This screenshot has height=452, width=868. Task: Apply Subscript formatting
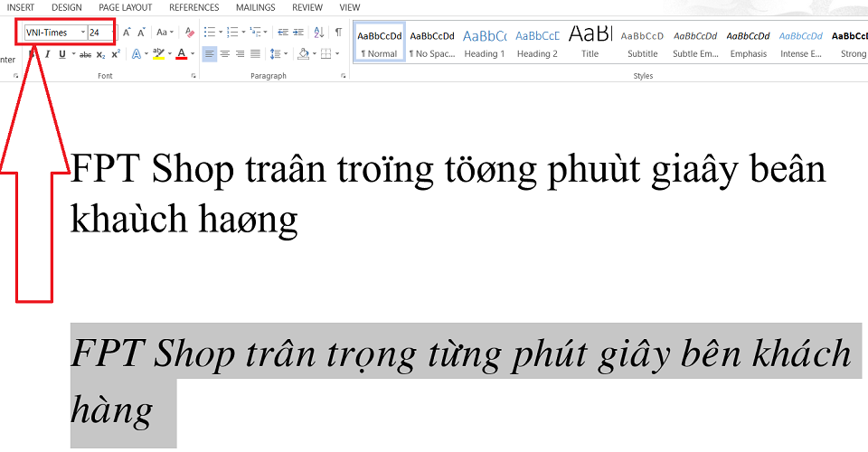pyautogui.click(x=100, y=54)
